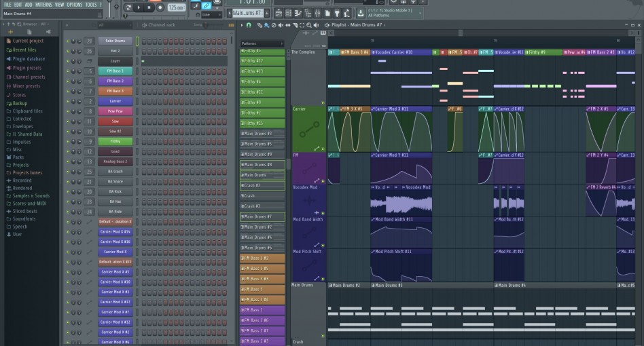Click the 125.000 tempo field
The width and height of the screenshot is (644, 346).
pyautogui.click(x=175, y=7)
